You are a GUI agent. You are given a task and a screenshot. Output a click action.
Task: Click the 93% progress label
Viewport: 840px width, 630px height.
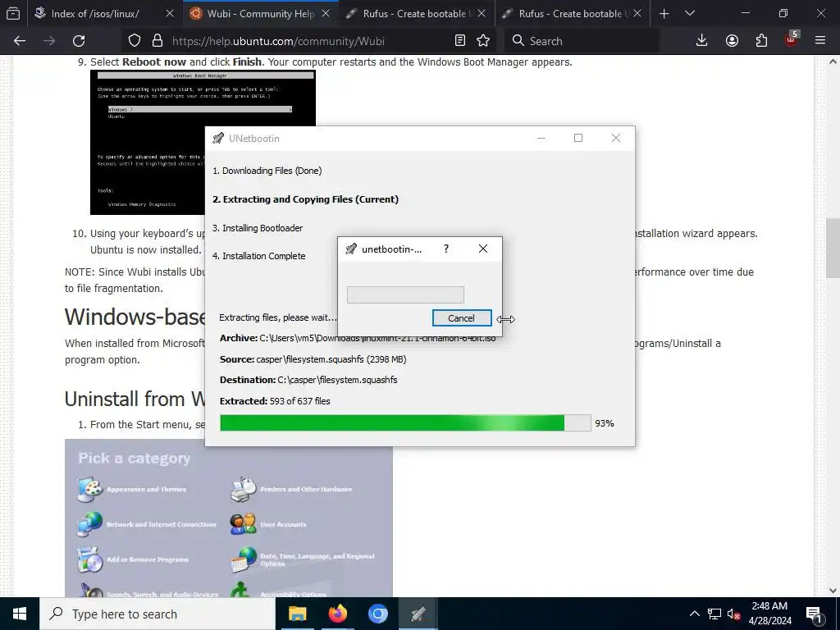tap(605, 423)
